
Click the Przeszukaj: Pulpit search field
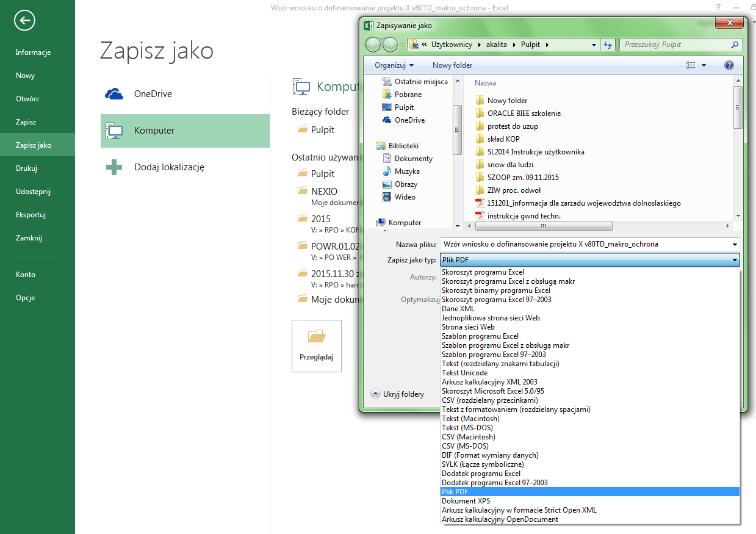point(674,45)
